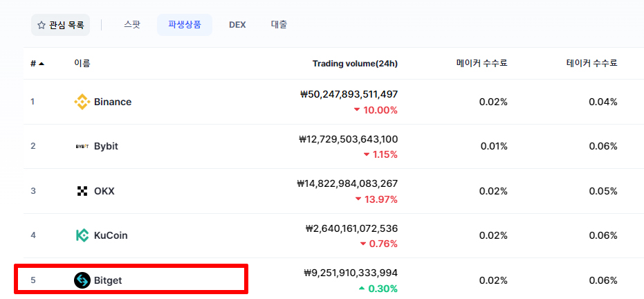Screen dimensions: 644x299
Task: Click Bitget change value 0.30%
Action: coord(383,289)
